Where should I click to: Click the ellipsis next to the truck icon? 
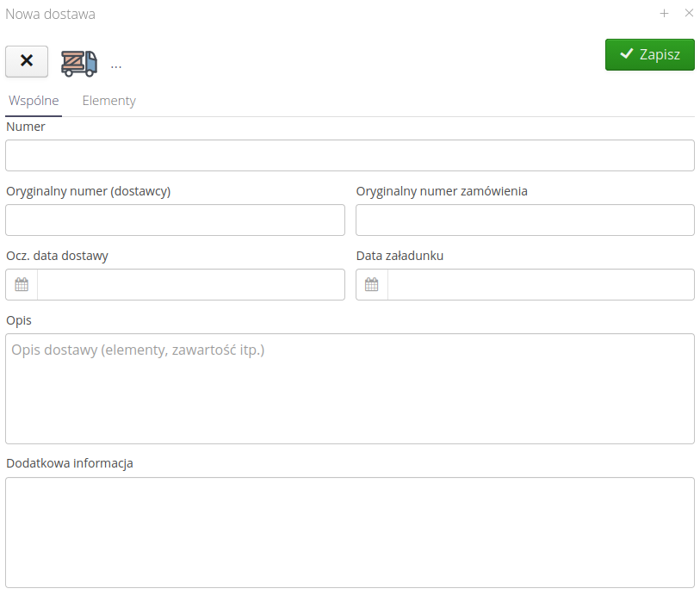(x=116, y=65)
